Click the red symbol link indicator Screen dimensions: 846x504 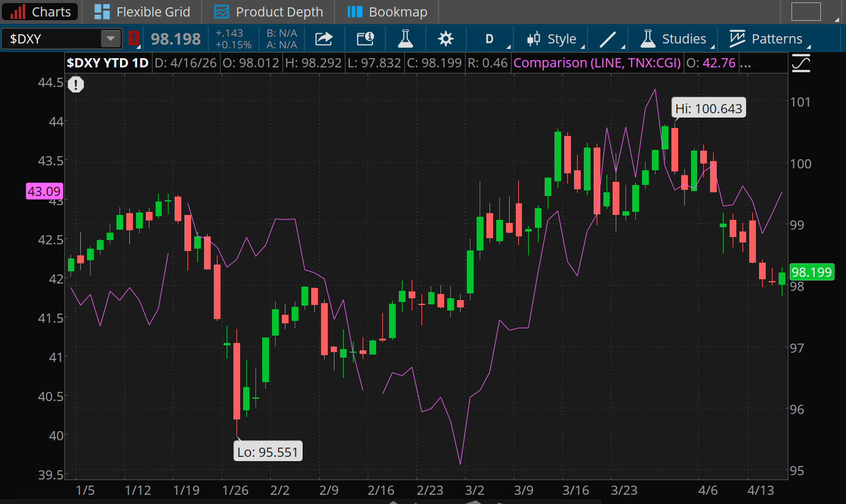[134, 39]
